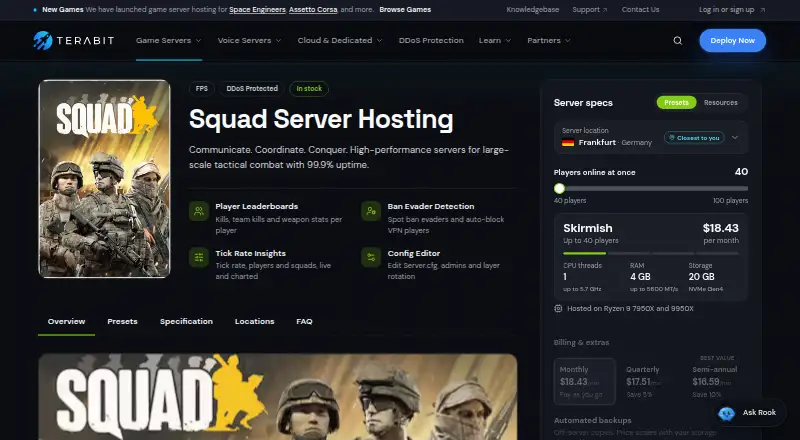Viewport: 800px width, 440px height.
Task: Switch server specs to Presets
Action: coord(676,103)
